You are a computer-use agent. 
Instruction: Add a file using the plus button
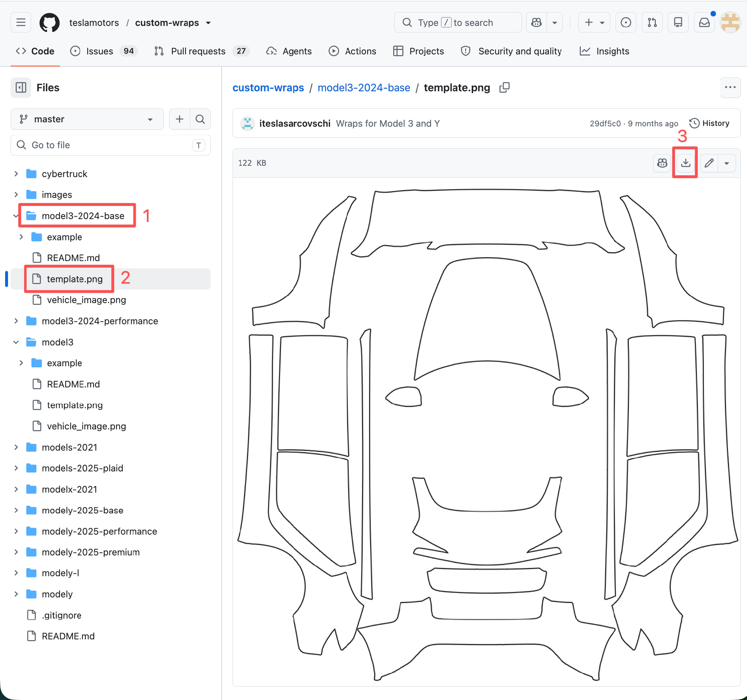180,119
